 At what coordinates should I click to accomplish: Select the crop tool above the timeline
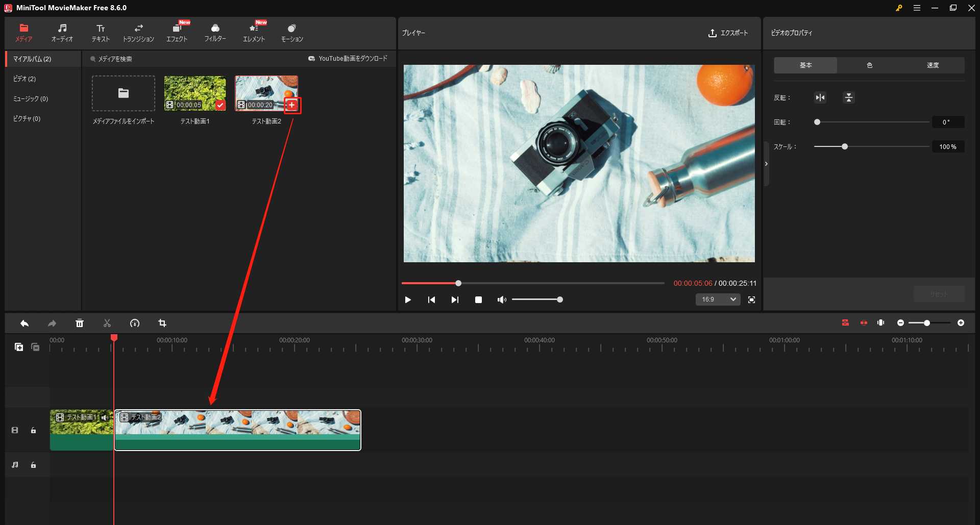coord(162,323)
